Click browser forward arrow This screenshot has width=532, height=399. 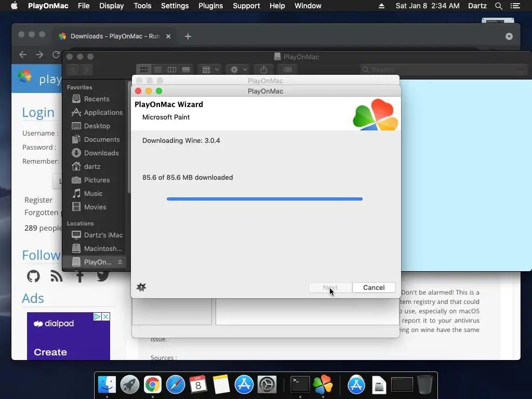[x=39, y=55]
